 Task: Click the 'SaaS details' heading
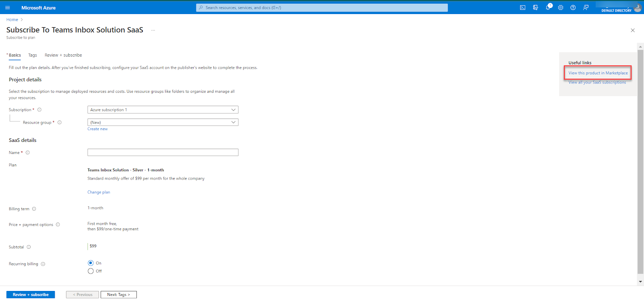pos(23,140)
